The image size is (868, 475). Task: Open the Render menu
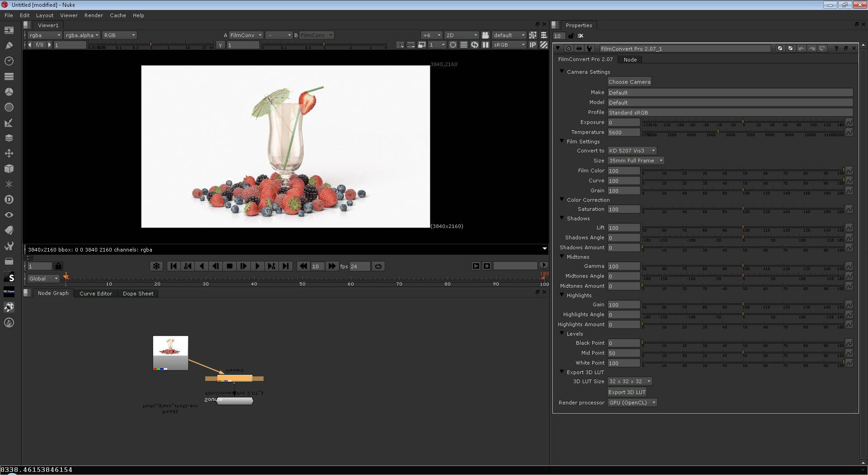click(94, 15)
